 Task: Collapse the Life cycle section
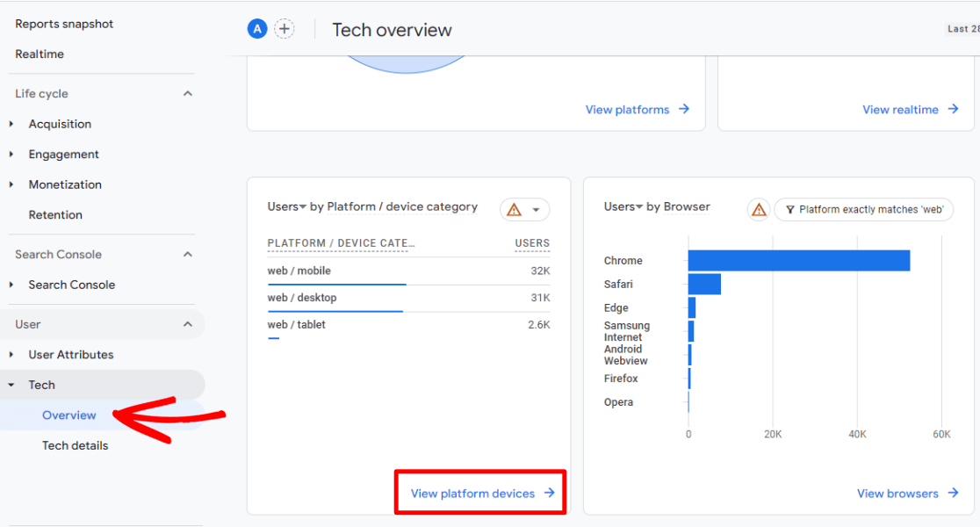pos(187,93)
